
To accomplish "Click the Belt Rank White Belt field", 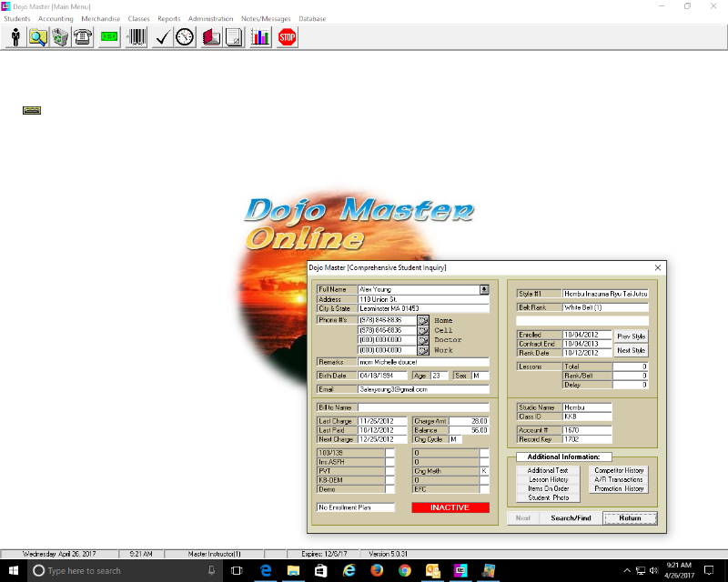I will coord(605,307).
